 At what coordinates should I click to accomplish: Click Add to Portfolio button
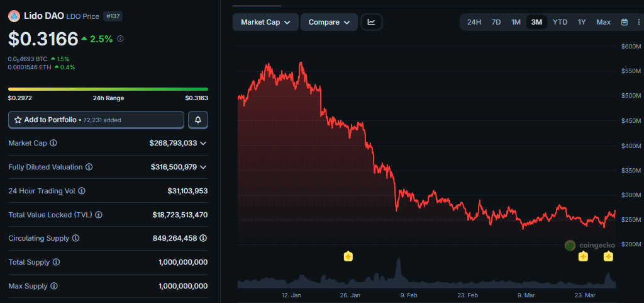[x=96, y=120]
